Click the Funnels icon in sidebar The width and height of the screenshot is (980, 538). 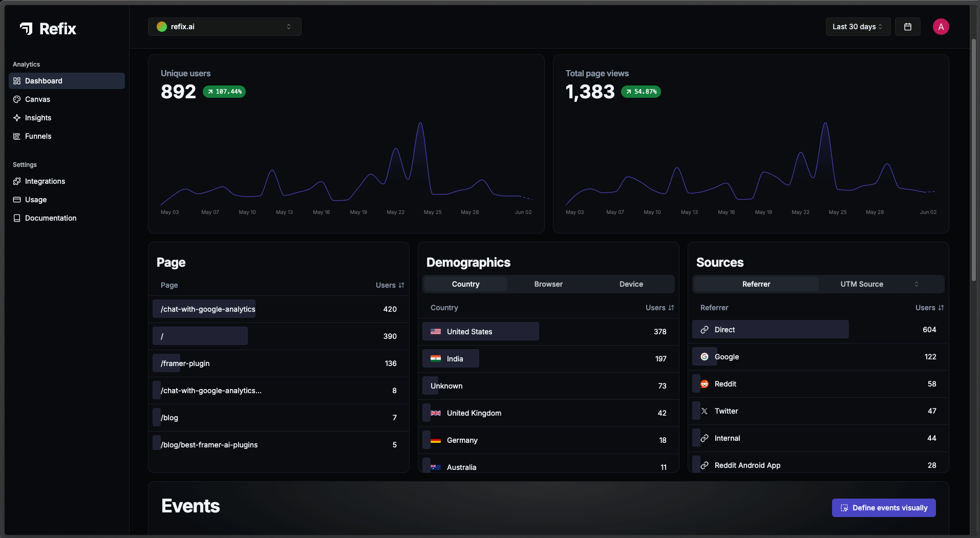point(17,136)
